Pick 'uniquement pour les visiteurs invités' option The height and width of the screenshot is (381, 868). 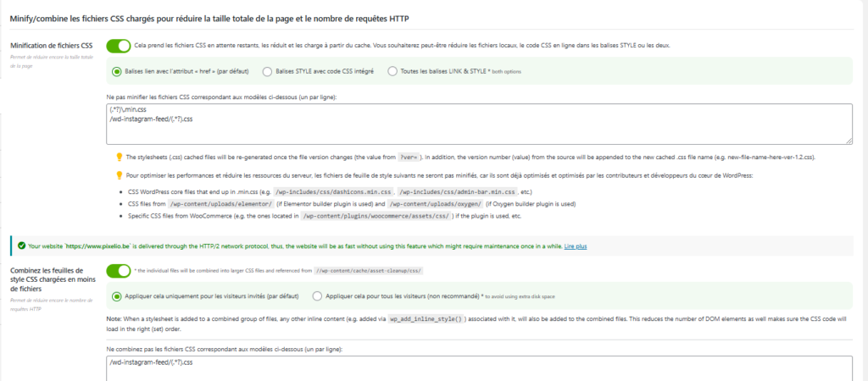[117, 296]
